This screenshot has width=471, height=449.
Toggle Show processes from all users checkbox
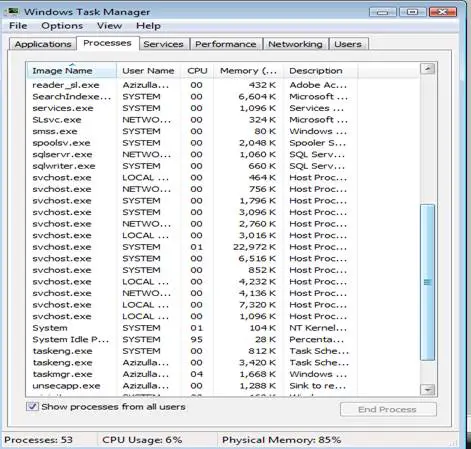pos(32,407)
